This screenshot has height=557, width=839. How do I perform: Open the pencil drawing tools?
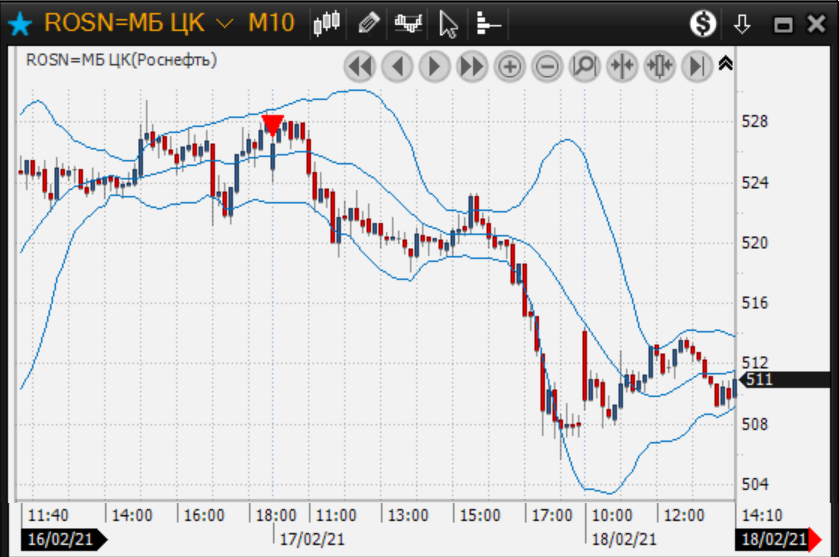click(x=369, y=23)
